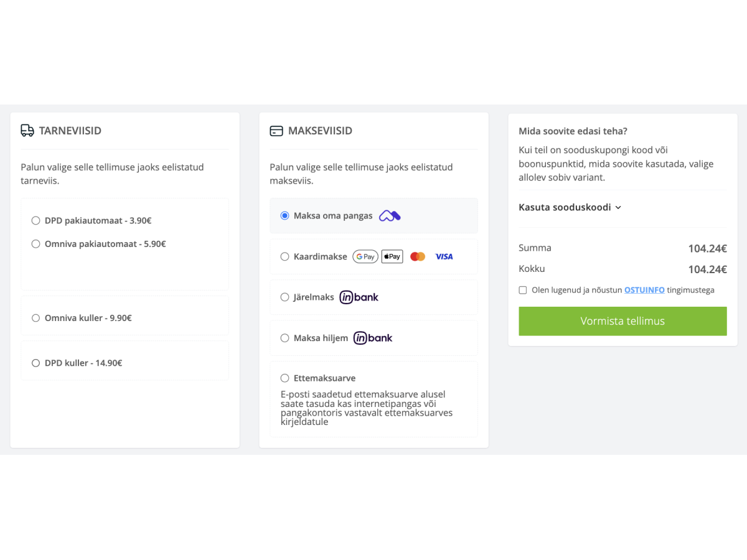747x560 pixels.
Task: Click the delivery truck icon beside TARNEVIISID
Action: [27, 131]
